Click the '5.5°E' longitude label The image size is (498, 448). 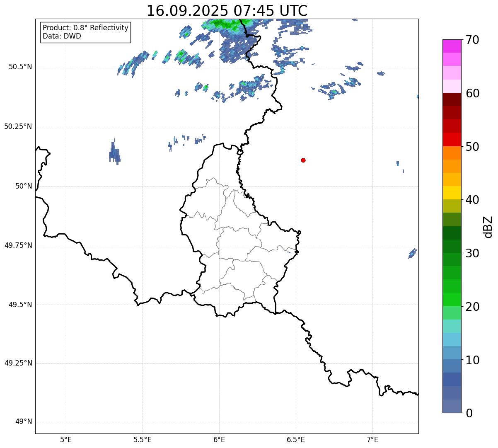[x=143, y=440]
